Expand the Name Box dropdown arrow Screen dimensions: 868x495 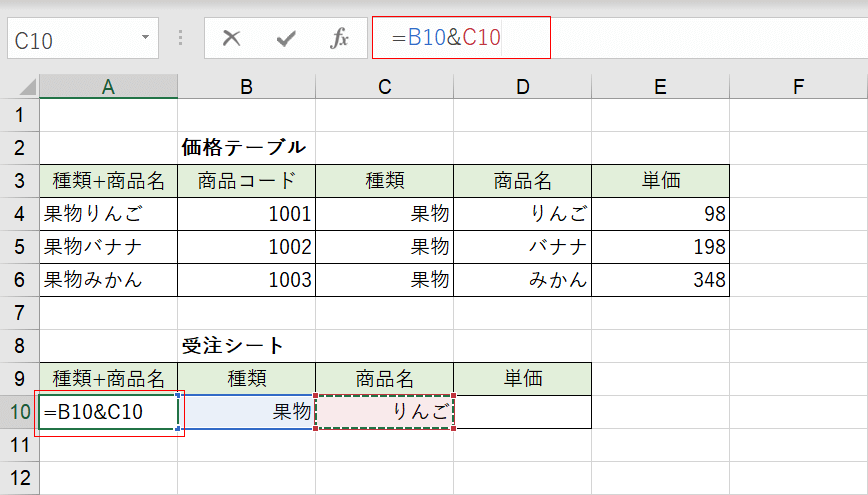tap(145, 38)
